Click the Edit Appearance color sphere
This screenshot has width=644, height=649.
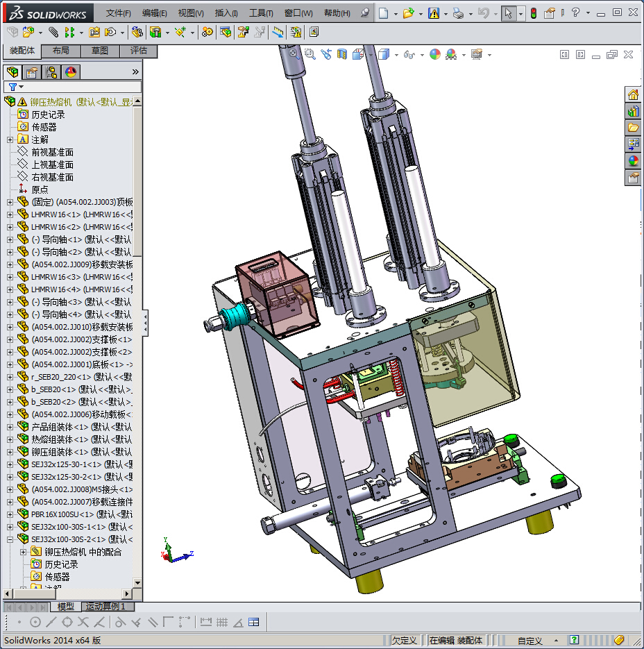click(435, 54)
